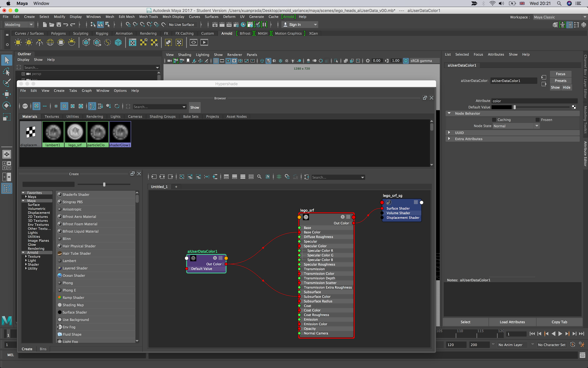This screenshot has height=368, width=588.
Task: Open the Arnold menu in main menu bar
Action: pos(288,17)
